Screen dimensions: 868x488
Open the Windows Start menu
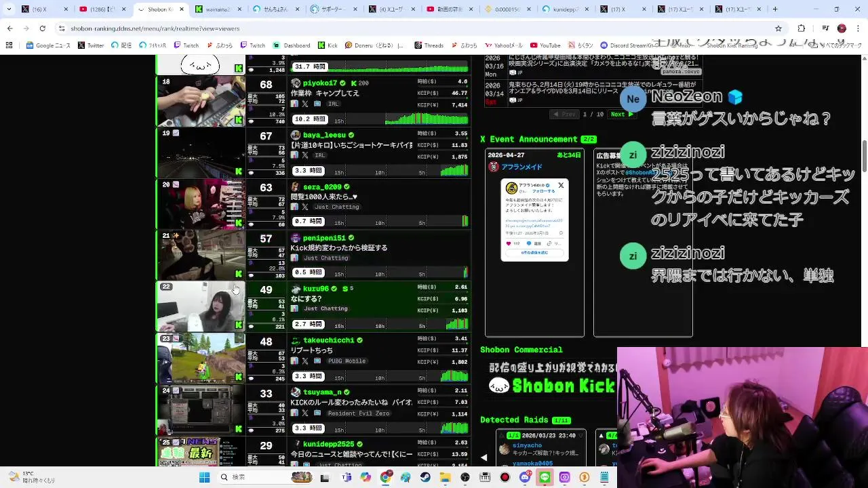204,477
